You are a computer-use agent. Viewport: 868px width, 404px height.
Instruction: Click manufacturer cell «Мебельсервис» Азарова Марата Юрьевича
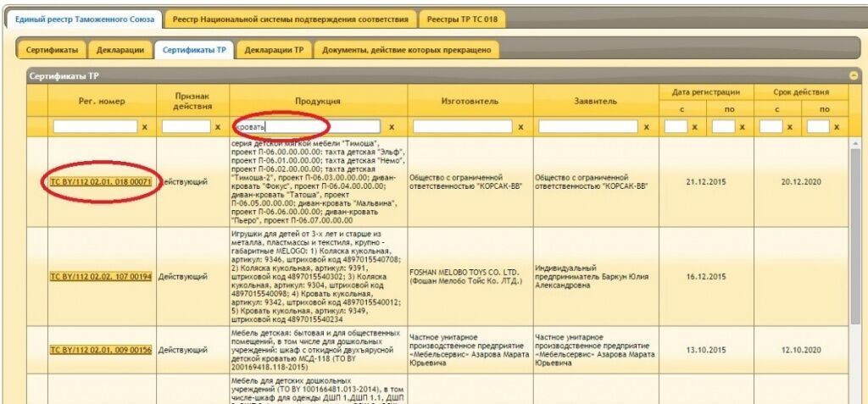coord(470,351)
